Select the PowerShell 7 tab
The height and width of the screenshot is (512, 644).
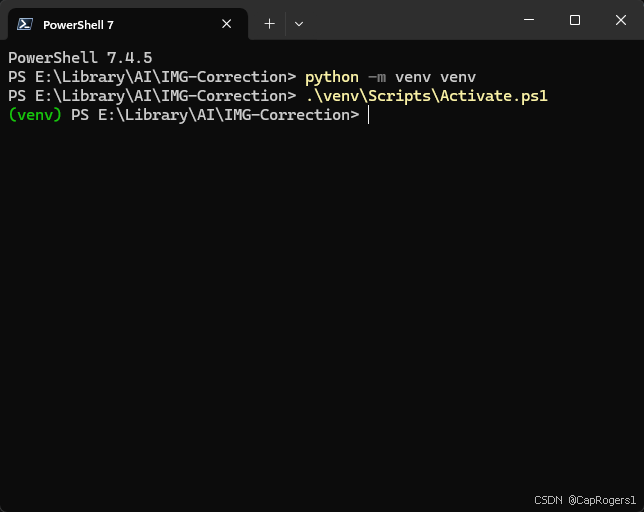click(127, 24)
